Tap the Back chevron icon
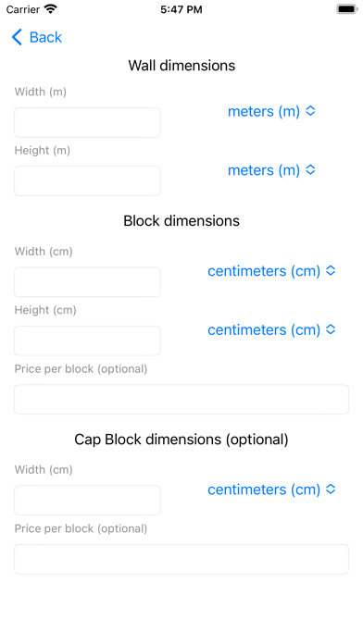Screen dimensions: 363x644 pyautogui.click(x=17, y=37)
